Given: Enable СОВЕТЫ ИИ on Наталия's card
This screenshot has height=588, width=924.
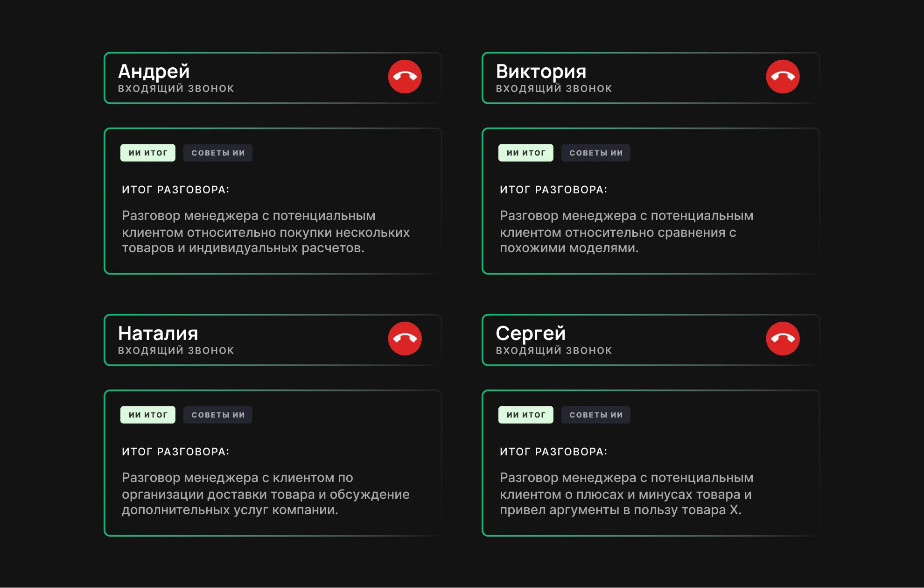Looking at the screenshot, I should [x=217, y=414].
